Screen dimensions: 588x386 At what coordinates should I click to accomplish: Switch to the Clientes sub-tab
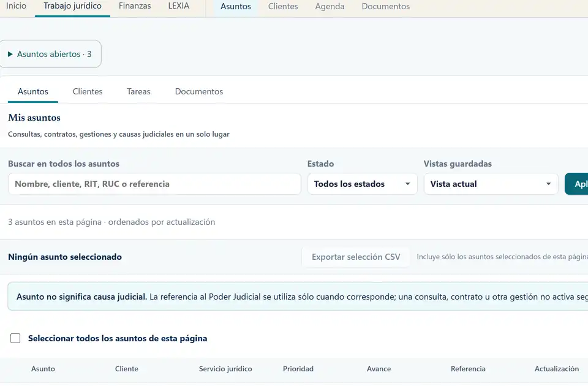88,91
